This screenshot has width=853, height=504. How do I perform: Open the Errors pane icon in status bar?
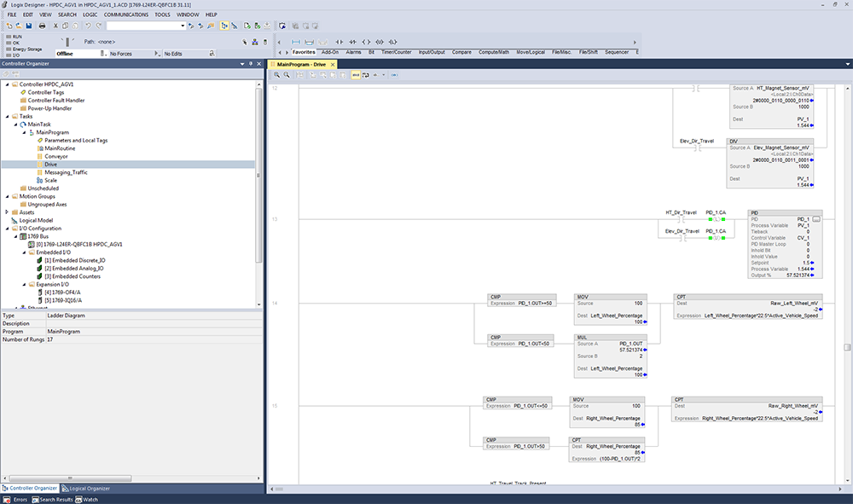tap(7, 499)
